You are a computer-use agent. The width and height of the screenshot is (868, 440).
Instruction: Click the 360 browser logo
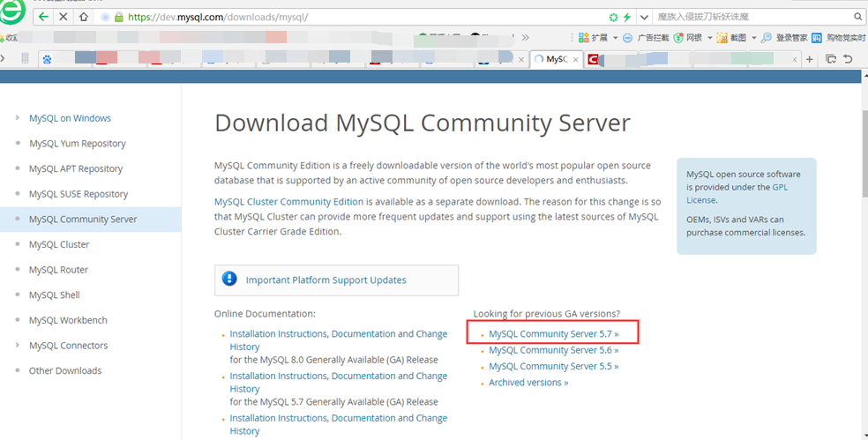point(12,11)
